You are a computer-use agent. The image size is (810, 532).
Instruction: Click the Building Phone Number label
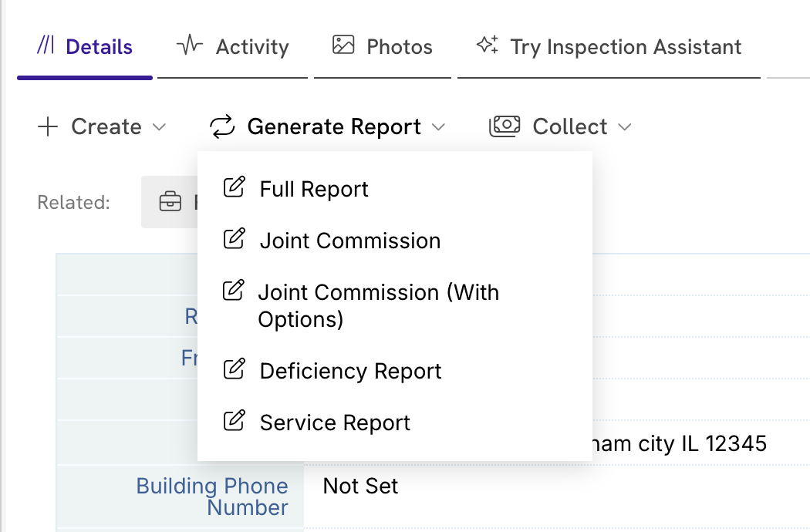pyautogui.click(x=212, y=497)
